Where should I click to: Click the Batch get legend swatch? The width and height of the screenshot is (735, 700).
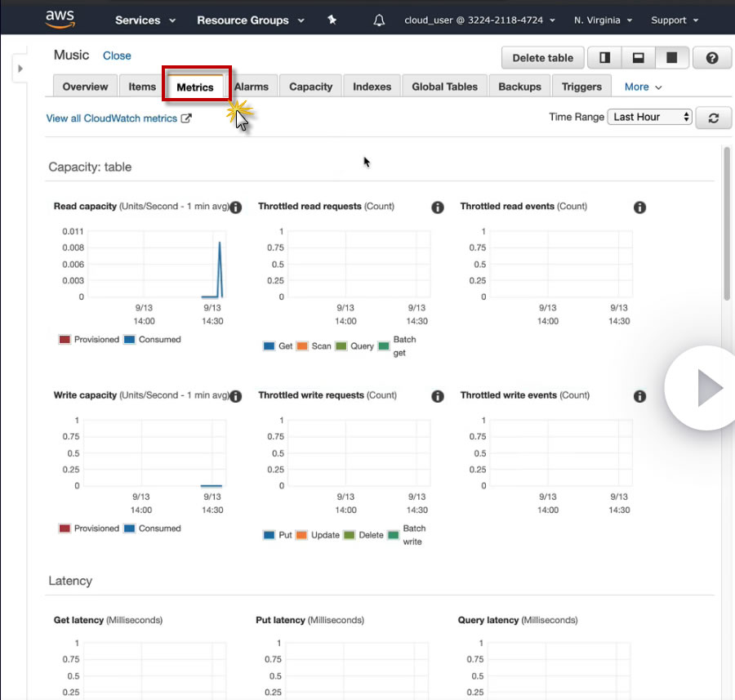point(384,346)
